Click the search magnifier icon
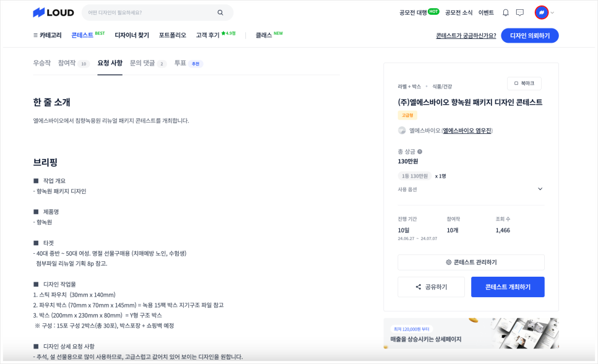Image resolution: width=598 pixels, height=364 pixels. point(220,12)
